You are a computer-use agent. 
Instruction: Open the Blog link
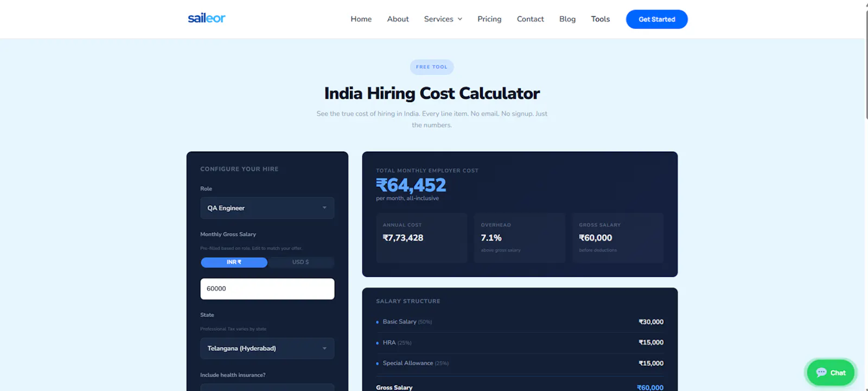[x=567, y=19]
